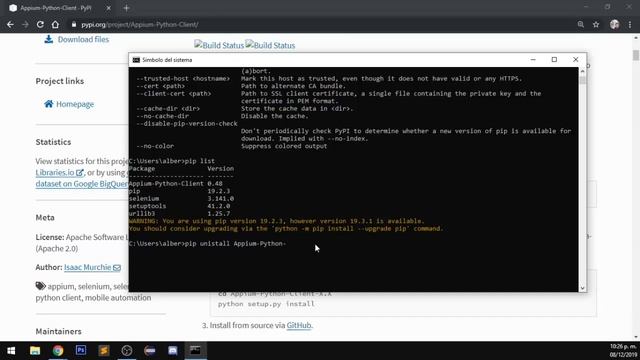The height and width of the screenshot is (360, 640).
Task: Open the zoom magnifier icon in address bar
Action: pos(580,24)
